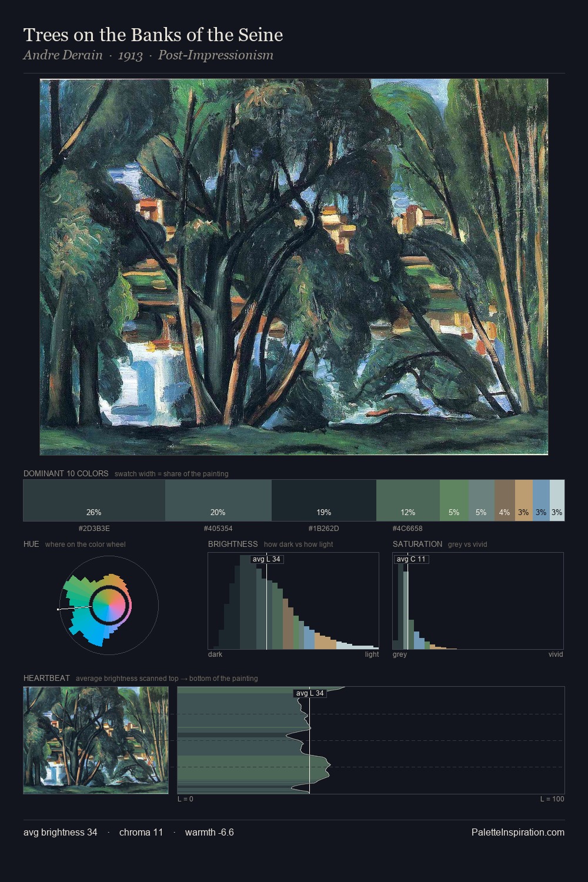The image size is (588, 882).
Task: Click the hex code '#405354'
Action: click(x=218, y=529)
